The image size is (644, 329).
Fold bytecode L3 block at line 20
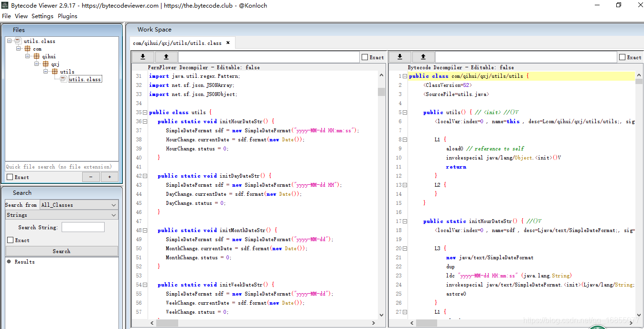click(x=405, y=249)
